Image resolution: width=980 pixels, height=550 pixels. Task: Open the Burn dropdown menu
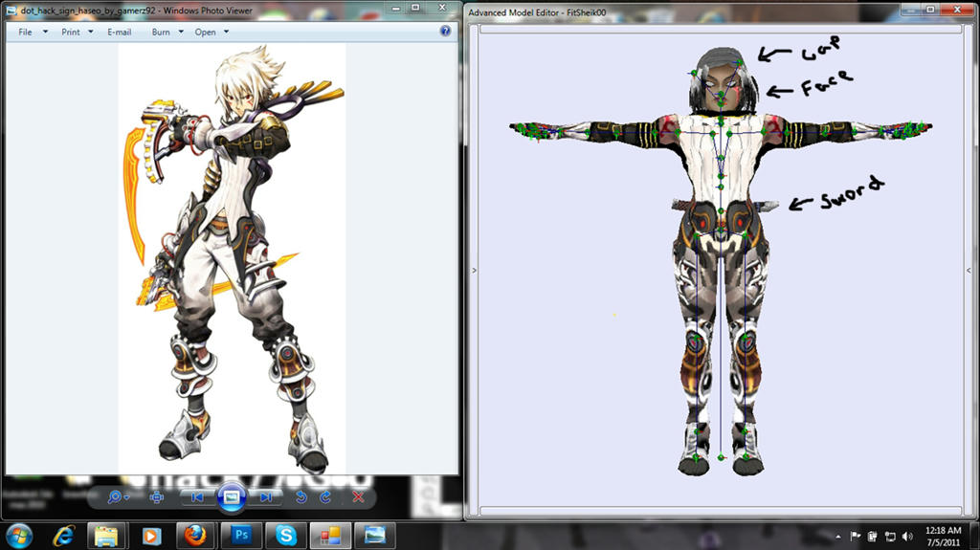167,32
